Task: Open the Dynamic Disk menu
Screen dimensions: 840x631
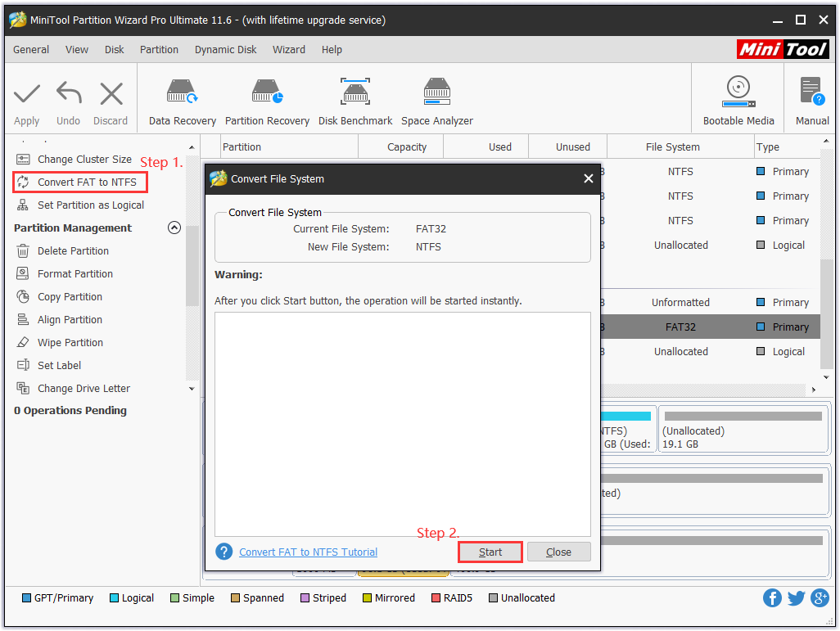Action: (225, 49)
